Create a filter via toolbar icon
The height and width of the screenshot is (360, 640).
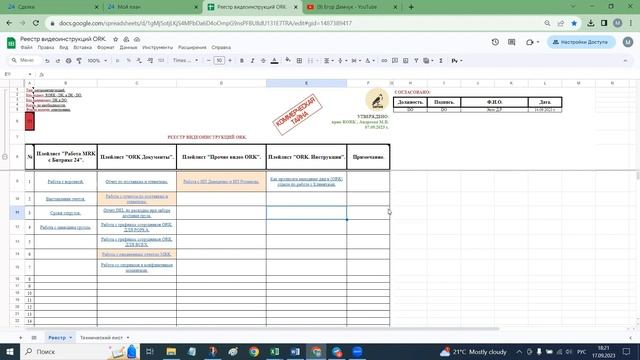click(416, 60)
